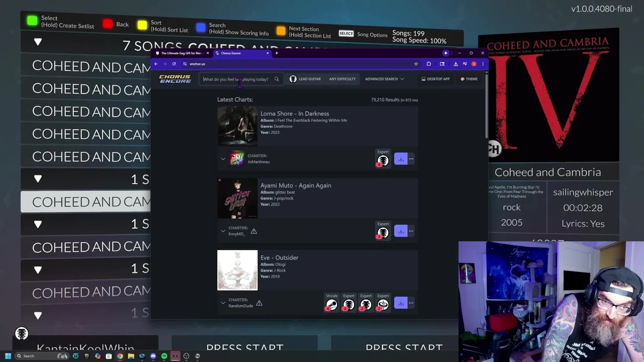Select the Vocals instrument icon on Eve Outsider
This screenshot has width=644, height=362.
tap(332, 305)
